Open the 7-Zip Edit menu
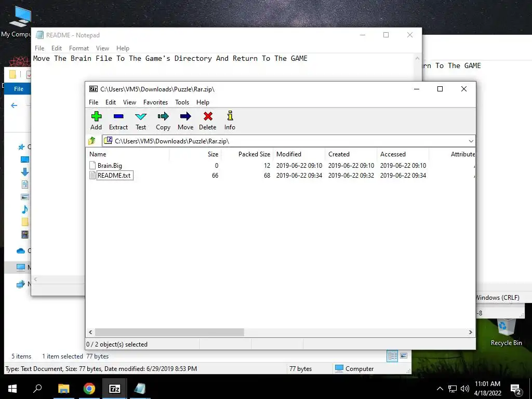This screenshot has width=532, height=399. (x=111, y=102)
